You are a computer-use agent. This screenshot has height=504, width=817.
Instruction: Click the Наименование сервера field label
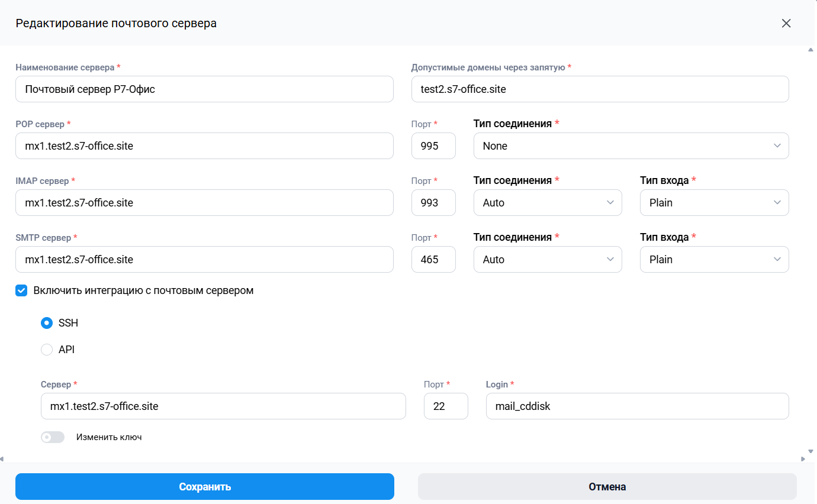tap(65, 67)
